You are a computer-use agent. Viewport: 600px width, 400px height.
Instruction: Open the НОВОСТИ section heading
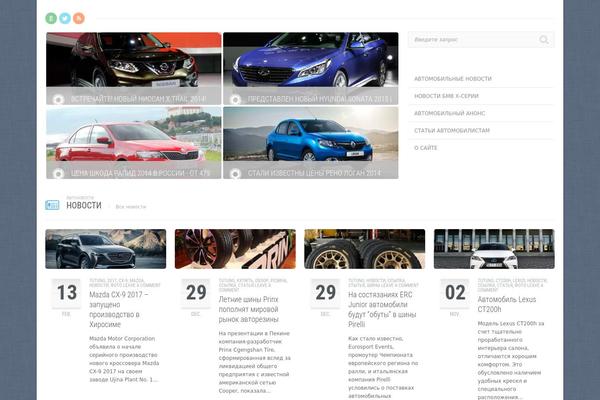pos(84,205)
